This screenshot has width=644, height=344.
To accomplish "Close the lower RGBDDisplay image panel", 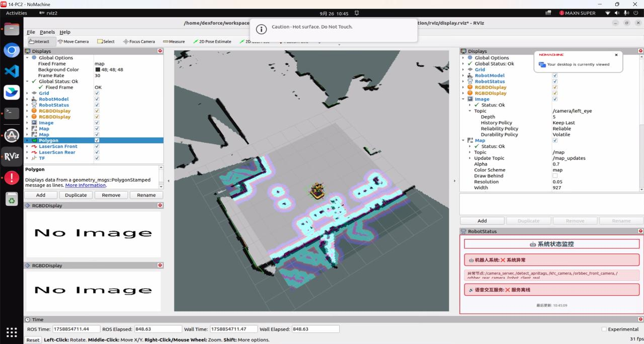I will click(160, 265).
